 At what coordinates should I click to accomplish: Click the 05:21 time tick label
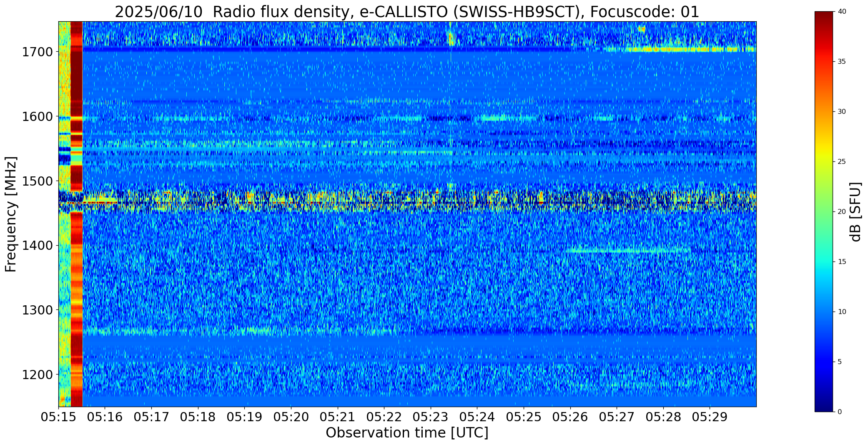pyautogui.click(x=338, y=417)
